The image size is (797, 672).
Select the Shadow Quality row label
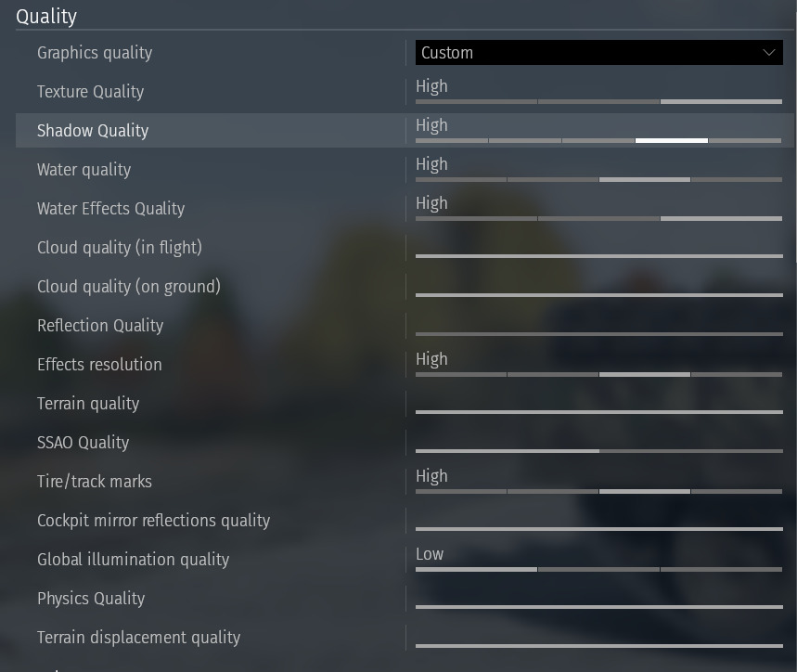click(x=93, y=131)
